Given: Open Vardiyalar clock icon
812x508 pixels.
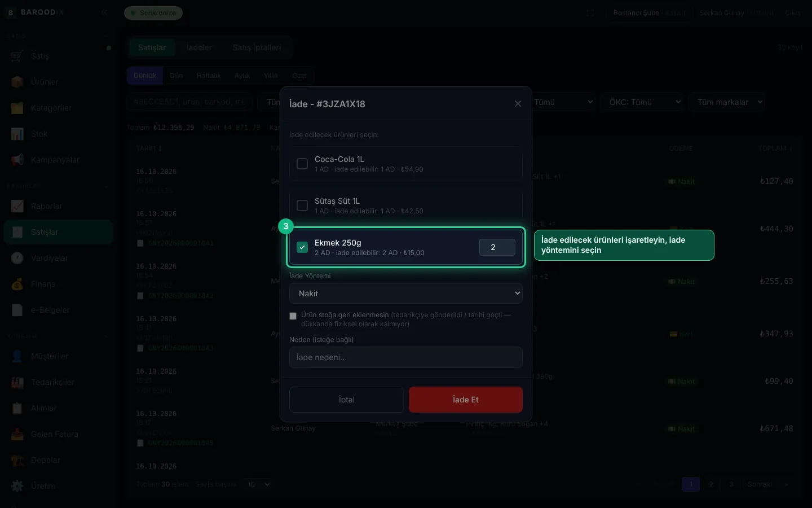Looking at the screenshot, I should point(17,258).
